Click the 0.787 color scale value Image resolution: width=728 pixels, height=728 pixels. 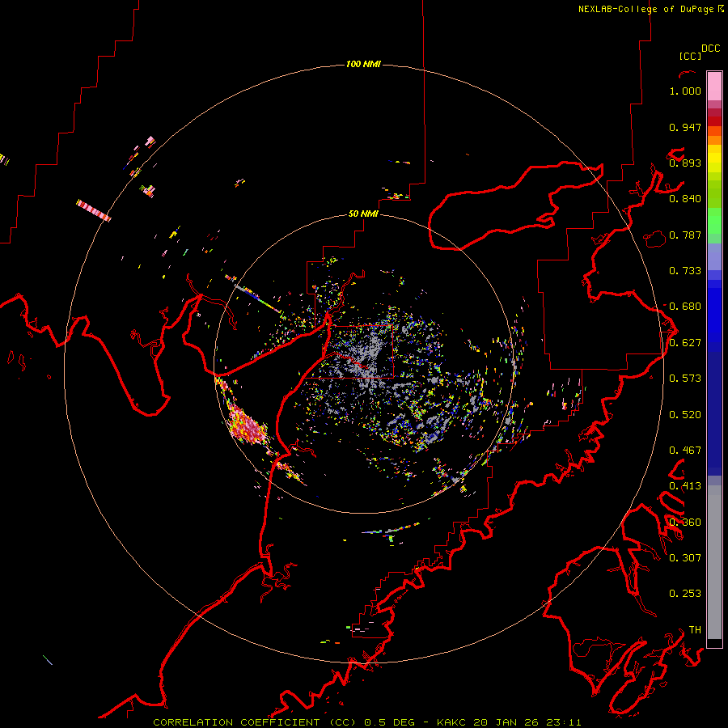click(685, 235)
